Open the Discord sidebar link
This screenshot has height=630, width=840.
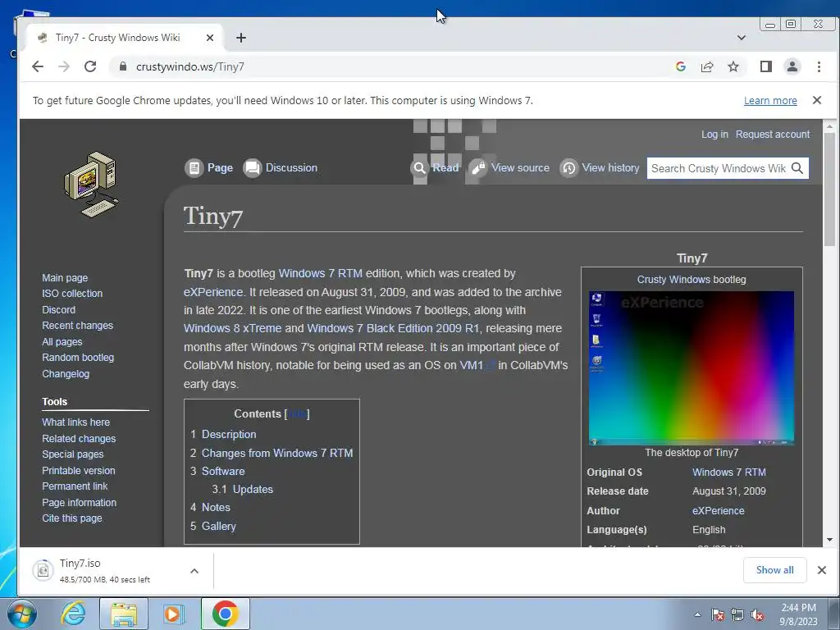point(59,309)
